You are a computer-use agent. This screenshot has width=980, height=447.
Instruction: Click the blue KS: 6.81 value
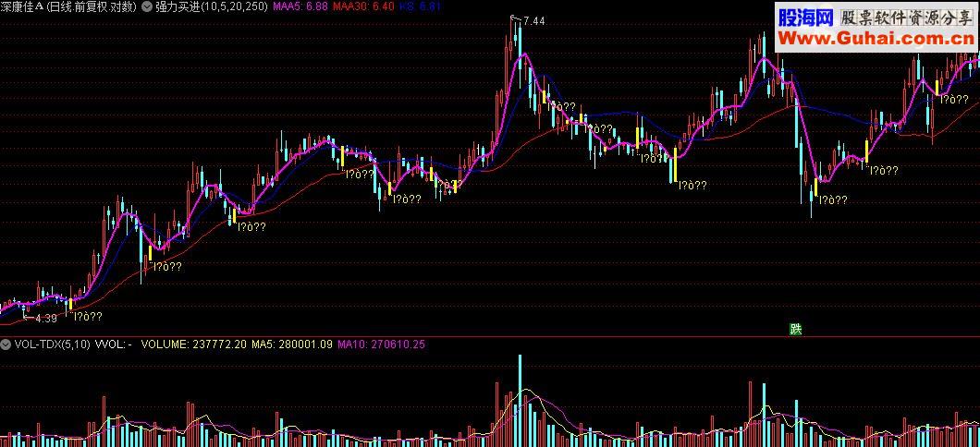pyautogui.click(x=421, y=6)
